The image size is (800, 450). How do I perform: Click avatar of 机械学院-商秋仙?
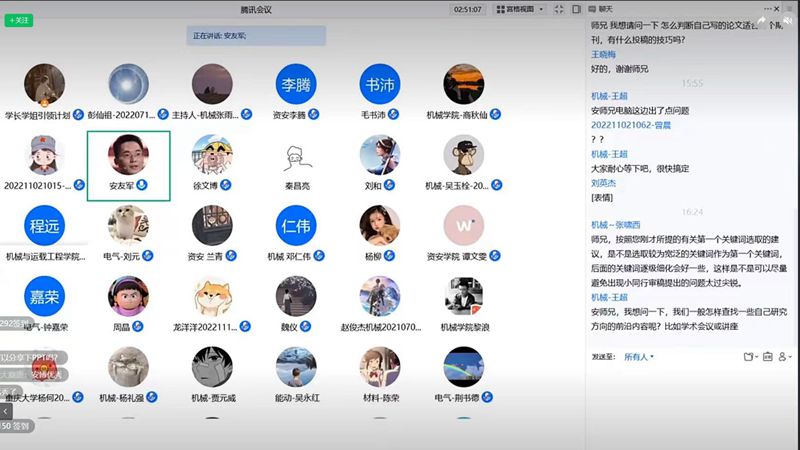pyautogui.click(x=463, y=84)
